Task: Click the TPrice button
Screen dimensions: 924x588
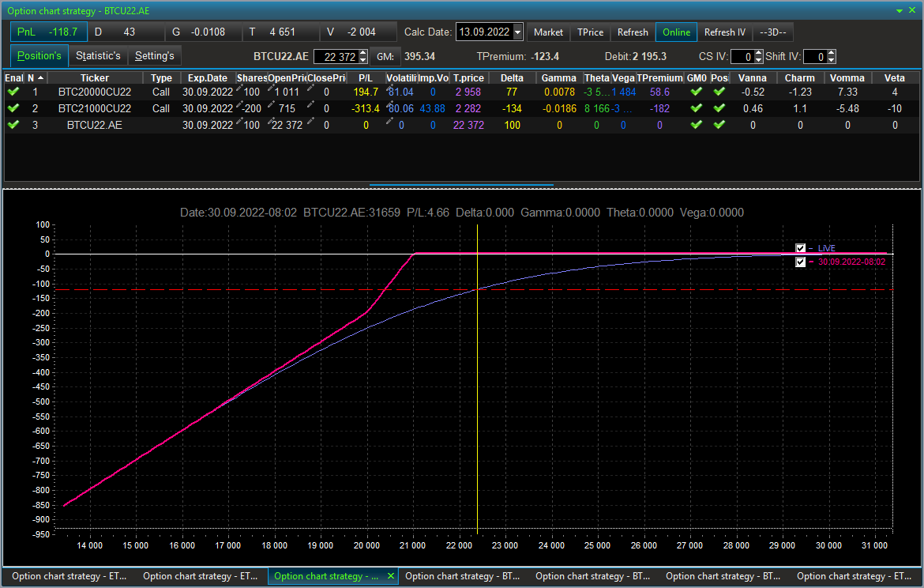Action: tap(590, 32)
